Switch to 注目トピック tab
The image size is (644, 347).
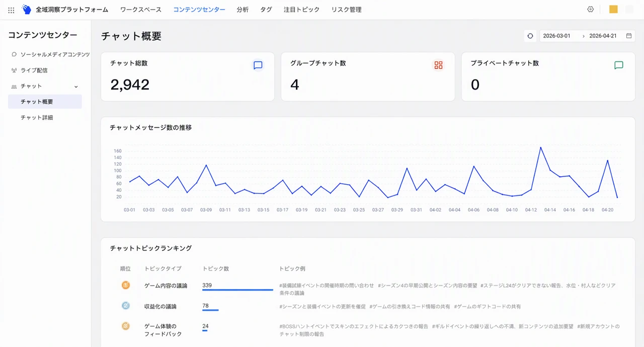tap(301, 10)
